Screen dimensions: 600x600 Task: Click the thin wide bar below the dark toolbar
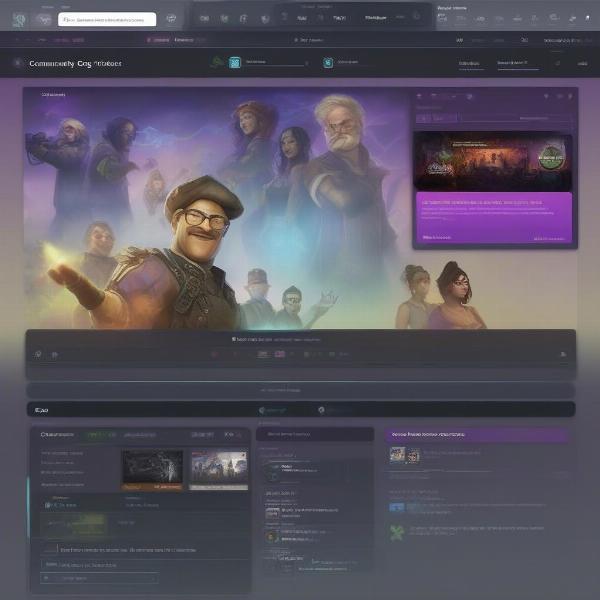click(x=301, y=390)
